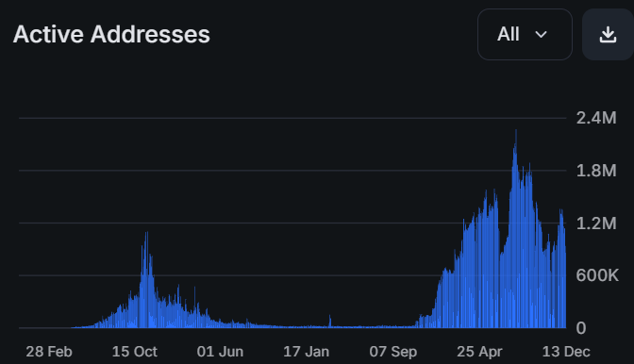Click the 1.2M y-axis label

tap(596, 223)
